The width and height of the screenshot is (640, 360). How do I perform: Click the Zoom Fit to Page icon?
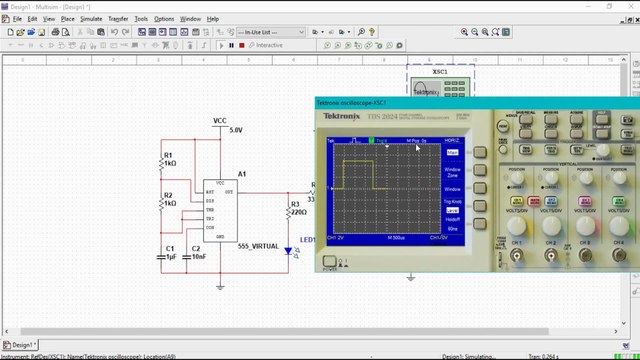(496, 32)
